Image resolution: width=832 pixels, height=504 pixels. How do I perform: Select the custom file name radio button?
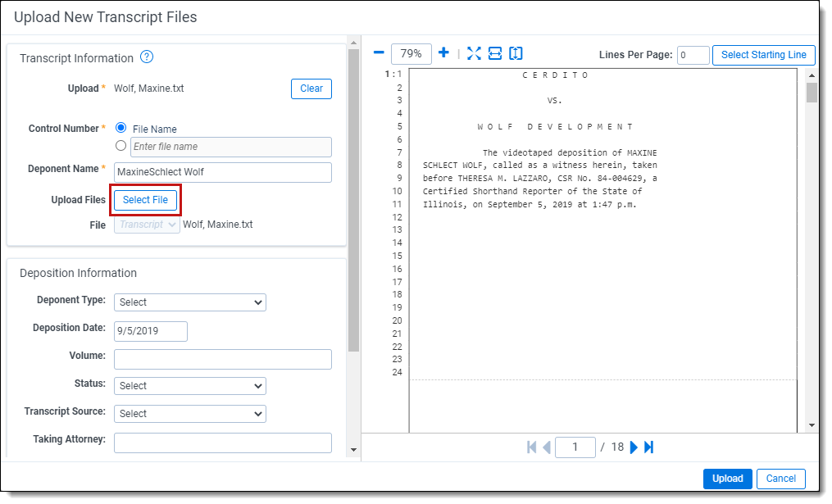pyautogui.click(x=121, y=146)
